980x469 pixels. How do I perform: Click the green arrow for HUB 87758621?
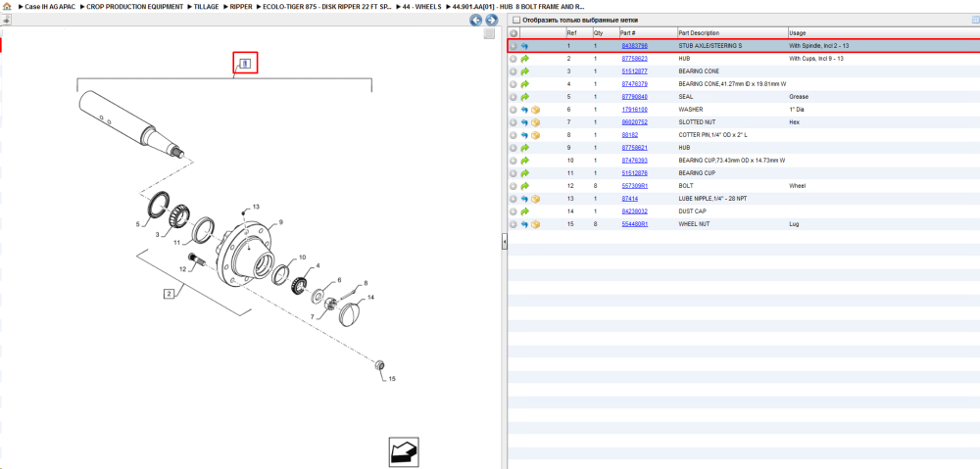[524, 148]
